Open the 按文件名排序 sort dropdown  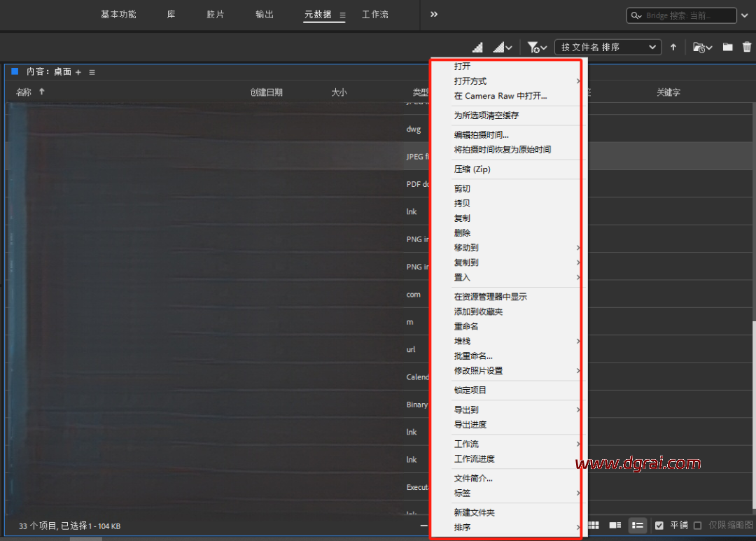pyautogui.click(x=608, y=48)
